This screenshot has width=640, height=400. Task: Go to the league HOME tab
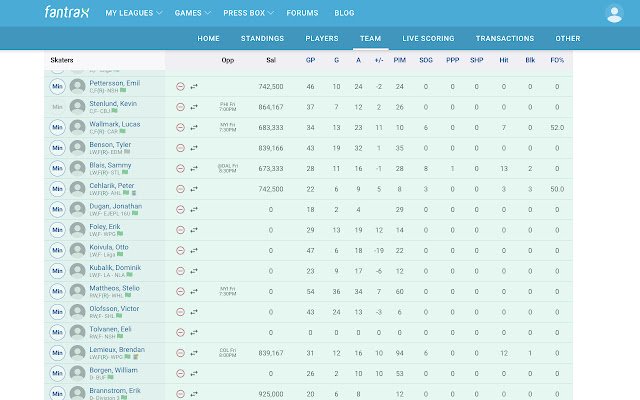click(208, 38)
